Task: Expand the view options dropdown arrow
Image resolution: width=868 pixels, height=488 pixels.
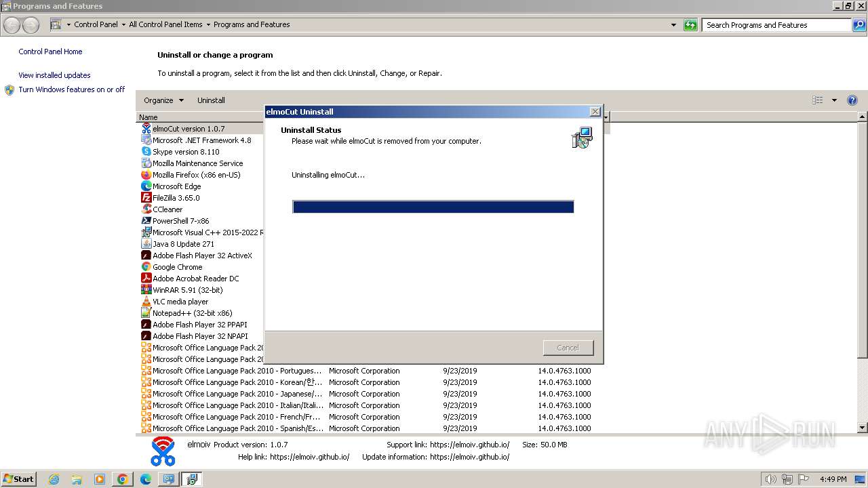Action: pyautogui.click(x=834, y=100)
